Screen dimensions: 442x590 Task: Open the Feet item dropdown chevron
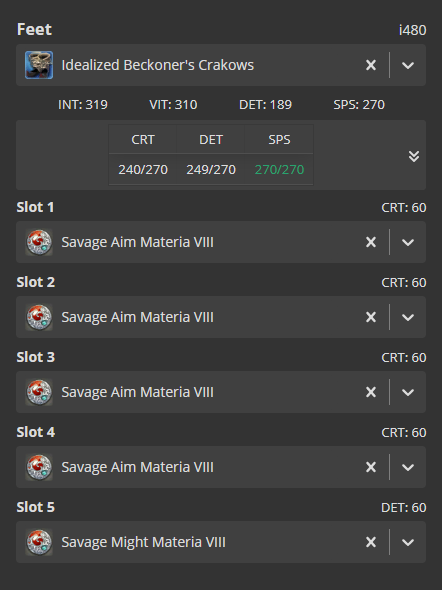pyautogui.click(x=408, y=65)
